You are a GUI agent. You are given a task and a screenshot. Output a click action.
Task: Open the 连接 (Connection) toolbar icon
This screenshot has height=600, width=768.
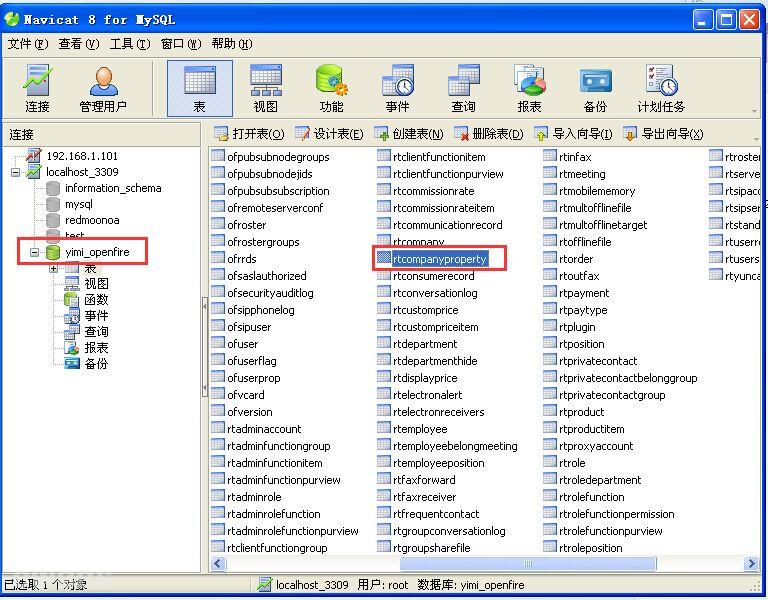(37, 89)
